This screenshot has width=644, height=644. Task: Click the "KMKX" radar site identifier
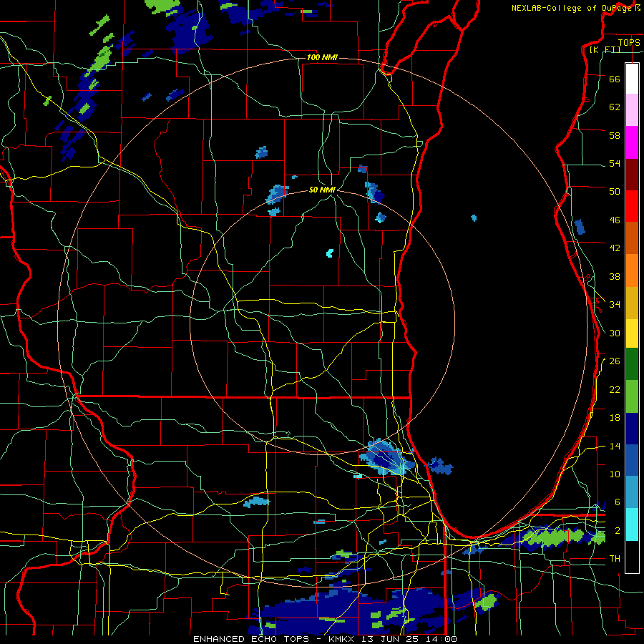[341, 639]
